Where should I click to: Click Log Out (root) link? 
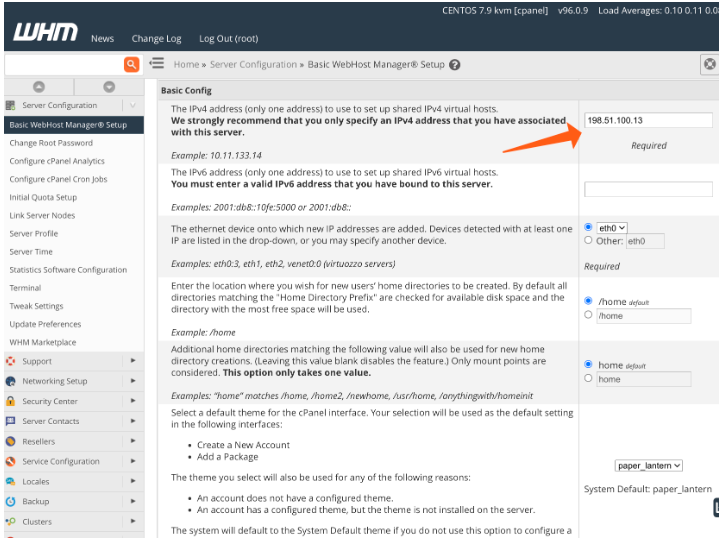pos(228,39)
